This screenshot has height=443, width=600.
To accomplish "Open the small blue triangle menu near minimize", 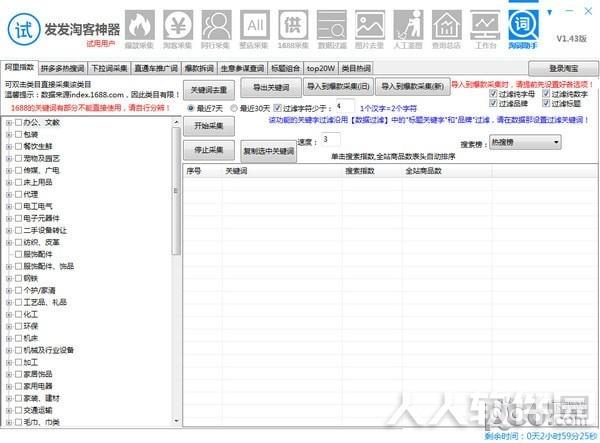I will click(550, 13).
